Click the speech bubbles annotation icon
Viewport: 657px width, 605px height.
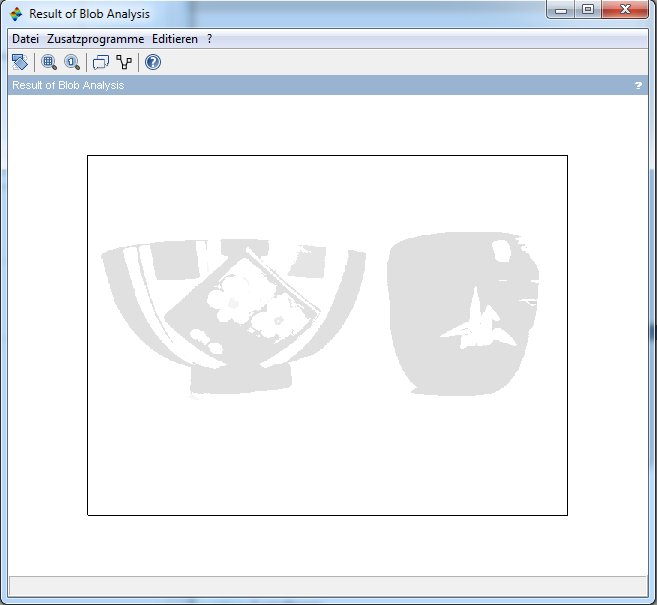pos(101,62)
